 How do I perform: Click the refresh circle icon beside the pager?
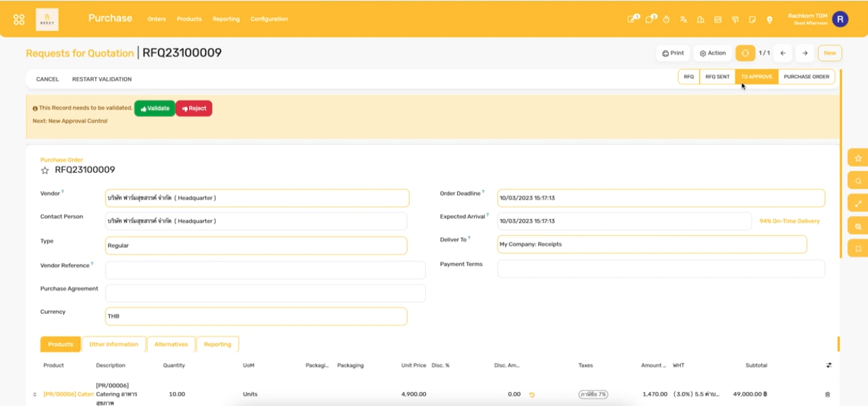(744, 53)
